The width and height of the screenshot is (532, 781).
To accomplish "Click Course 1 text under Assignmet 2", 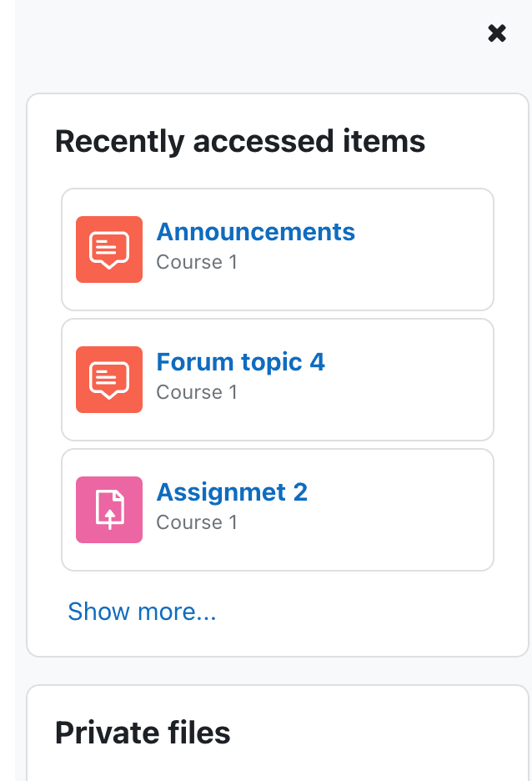I will 197,522.
